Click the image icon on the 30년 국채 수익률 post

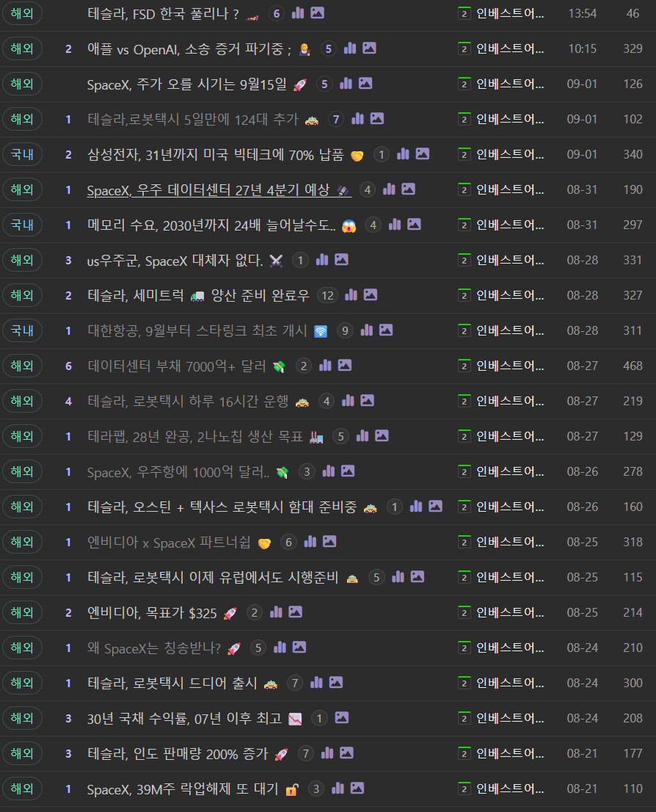pyautogui.click(x=342, y=717)
